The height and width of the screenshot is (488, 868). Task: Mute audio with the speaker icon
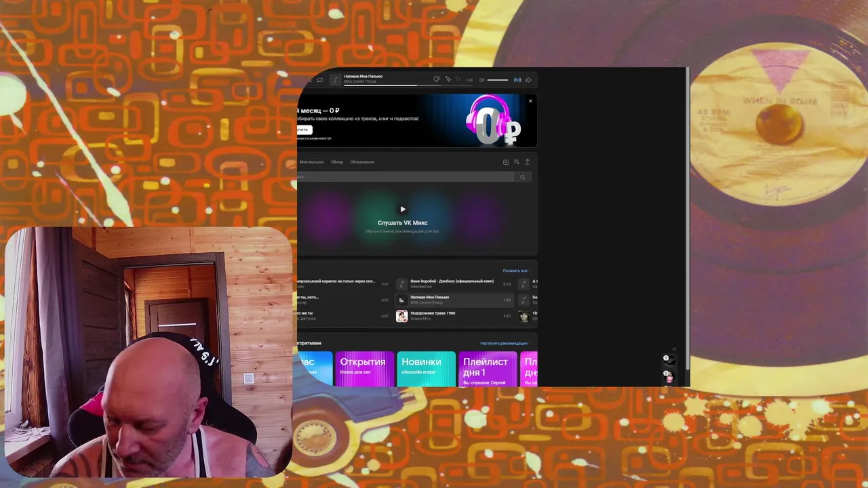click(x=481, y=80)
